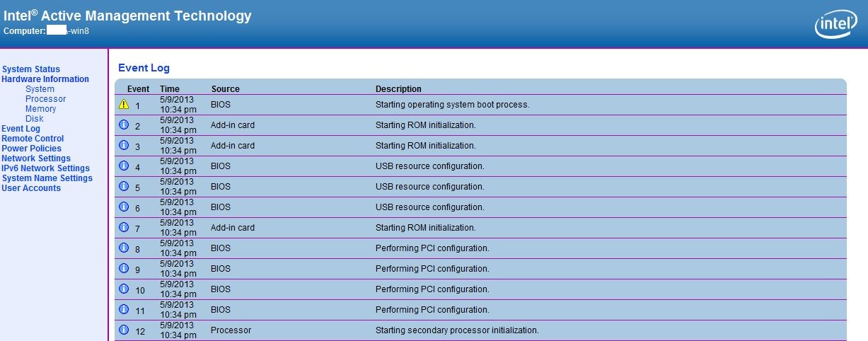868x341 pixels.
Task: Click the info icon for event 11
Action: click(x=124, y=310)
